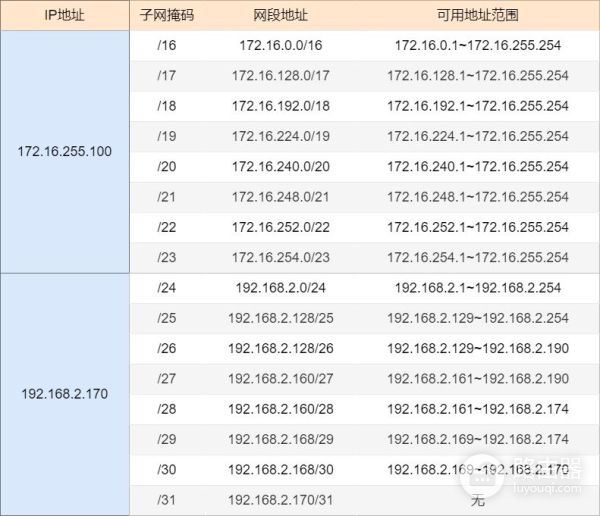Image resolution: width=600 pixels, height=516 pixels.
Task: Click range 172.16.248.1~172.16.255.254
Action: [478, 197]
